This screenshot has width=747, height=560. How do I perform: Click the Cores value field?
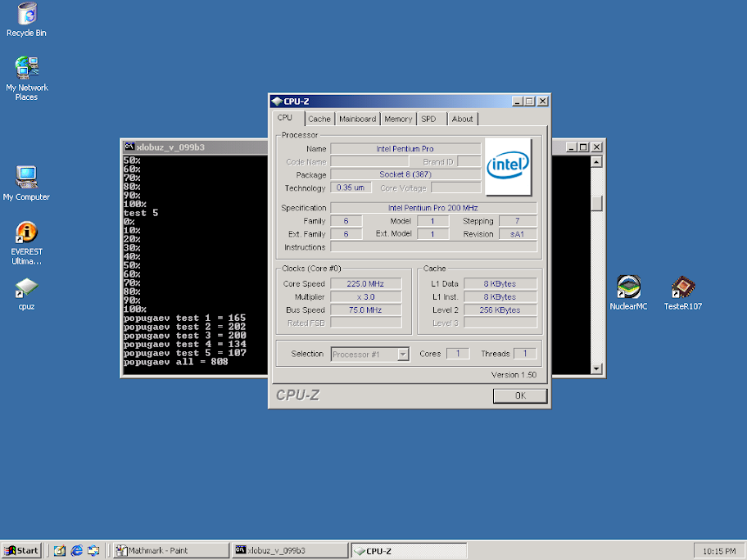click(459, 354)
